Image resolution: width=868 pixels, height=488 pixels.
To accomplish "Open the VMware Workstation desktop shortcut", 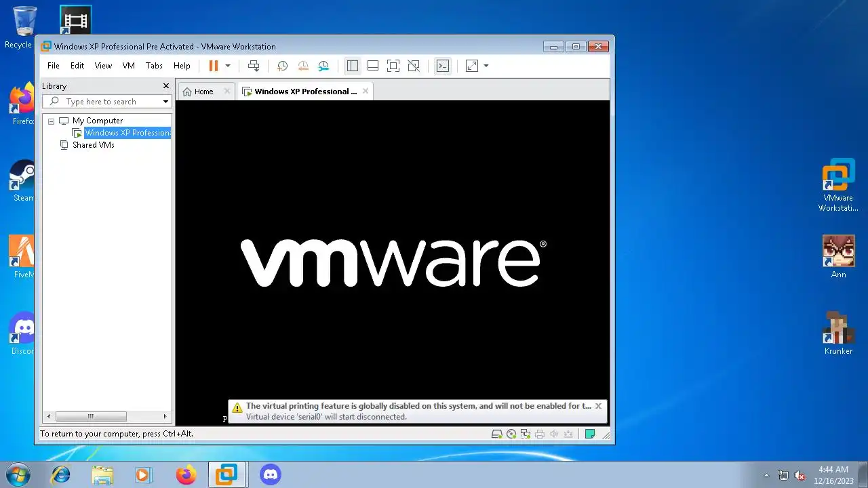I will (x=838, y=185).
